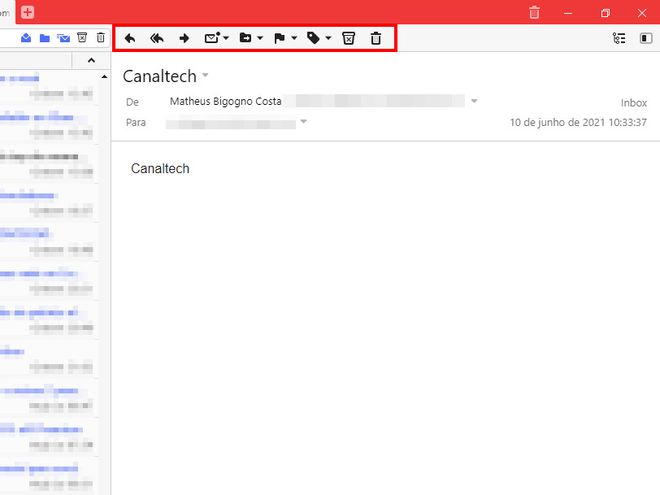Image resolution: width=660 pixels, height=495 pixels.
Task: Click the Forward arrow icon
Action: (x=184, y=38)
